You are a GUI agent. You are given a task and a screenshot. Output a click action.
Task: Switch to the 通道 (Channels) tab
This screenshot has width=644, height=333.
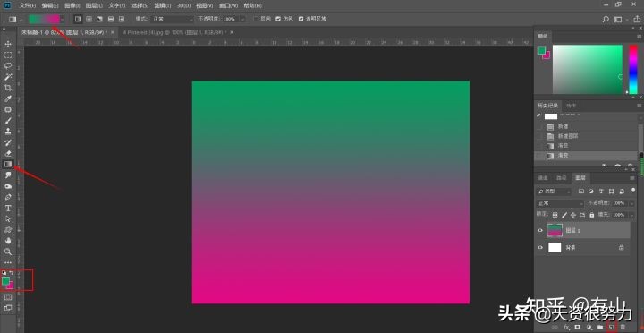click(x=543, y=177)
